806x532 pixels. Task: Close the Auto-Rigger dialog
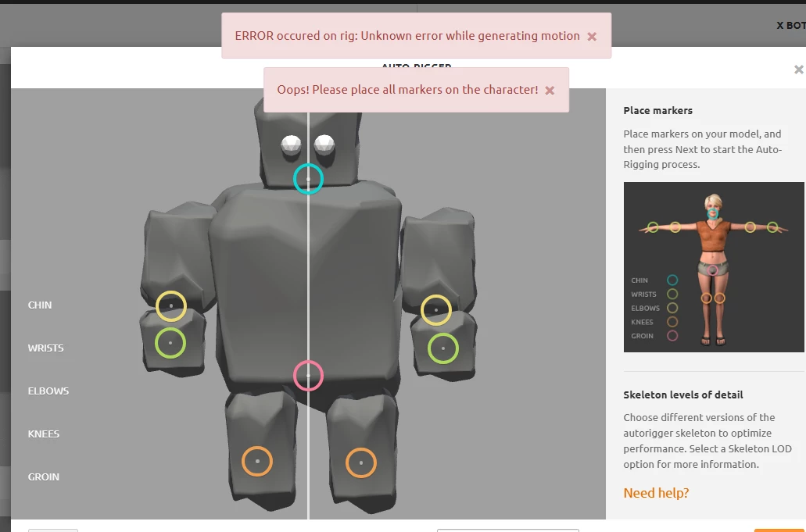click(x=798, y=70)
